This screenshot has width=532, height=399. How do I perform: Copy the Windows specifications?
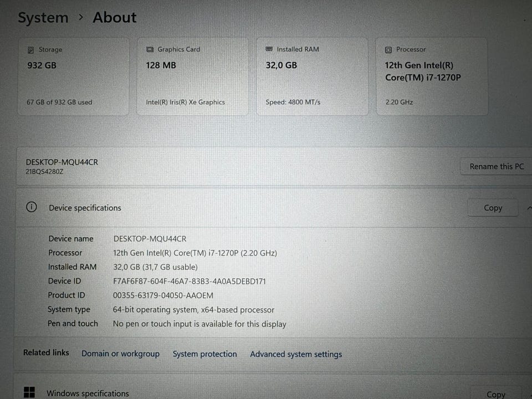495,394
